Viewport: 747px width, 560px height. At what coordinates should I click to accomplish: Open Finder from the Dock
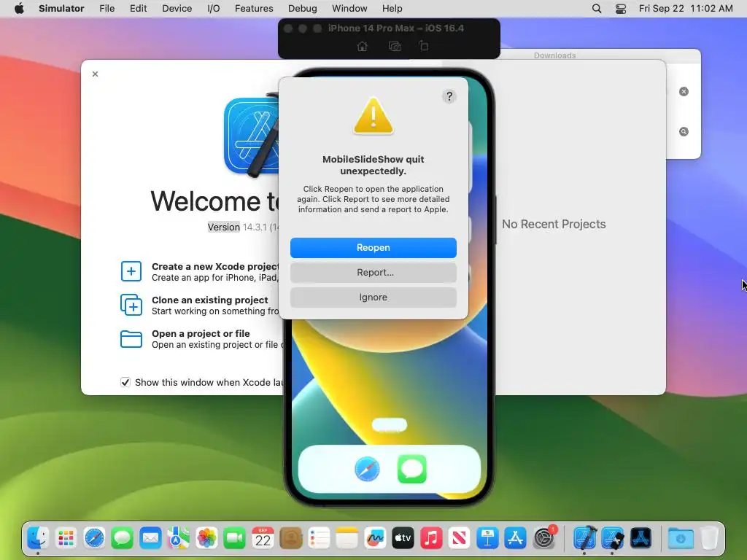point(38,538)
